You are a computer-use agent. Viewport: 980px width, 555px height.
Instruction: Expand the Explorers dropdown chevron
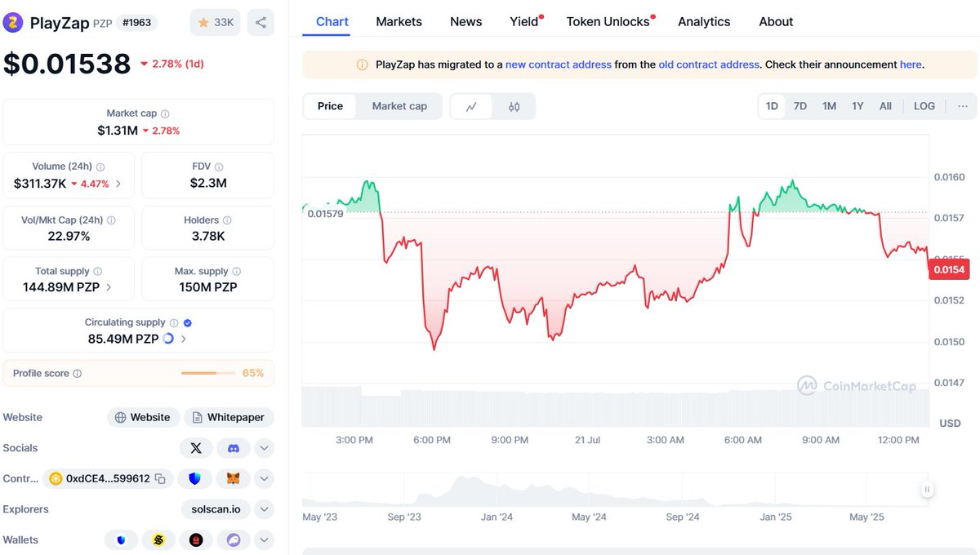265,509
